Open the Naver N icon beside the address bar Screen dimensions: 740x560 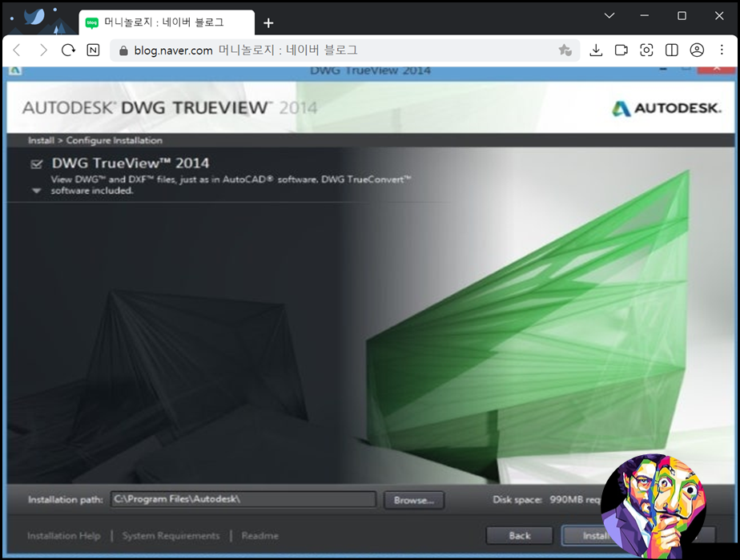pos(94,50)
